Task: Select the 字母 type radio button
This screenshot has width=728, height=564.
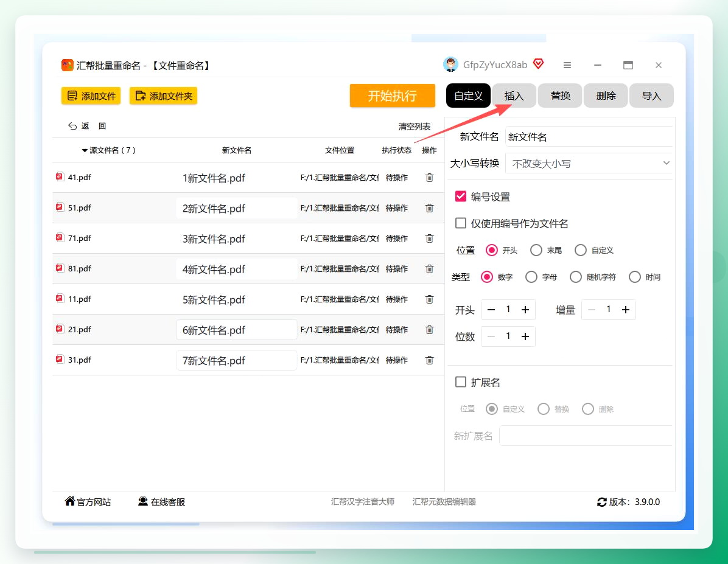Action: pyautogui.click(x=531, y=277)
